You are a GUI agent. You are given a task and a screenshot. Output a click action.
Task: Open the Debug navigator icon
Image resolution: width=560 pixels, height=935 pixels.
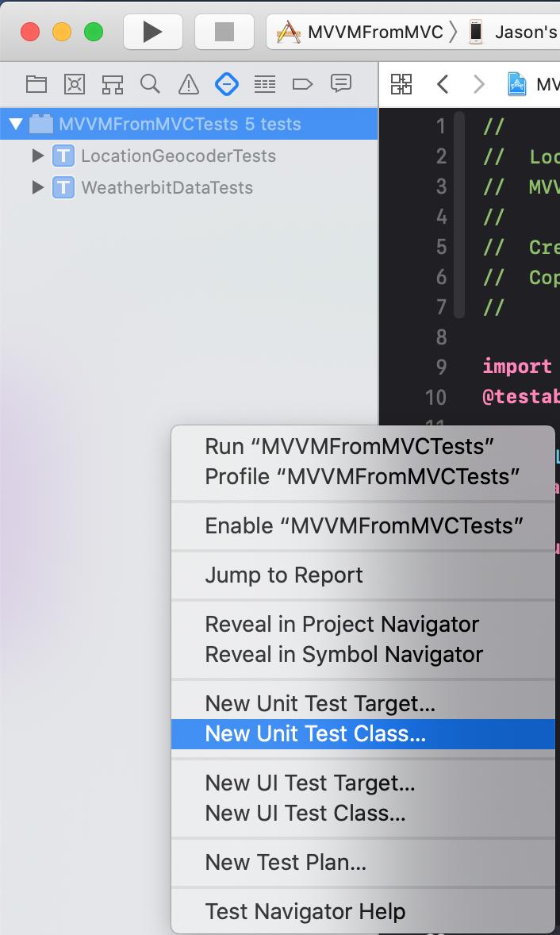tap(264, 84)
